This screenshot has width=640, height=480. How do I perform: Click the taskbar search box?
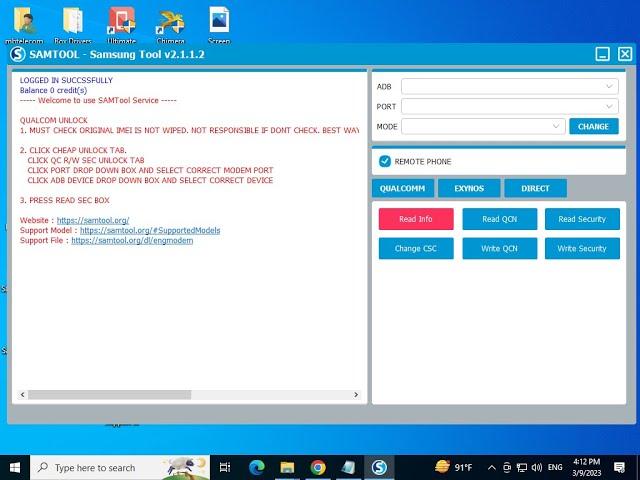point(120,467)
